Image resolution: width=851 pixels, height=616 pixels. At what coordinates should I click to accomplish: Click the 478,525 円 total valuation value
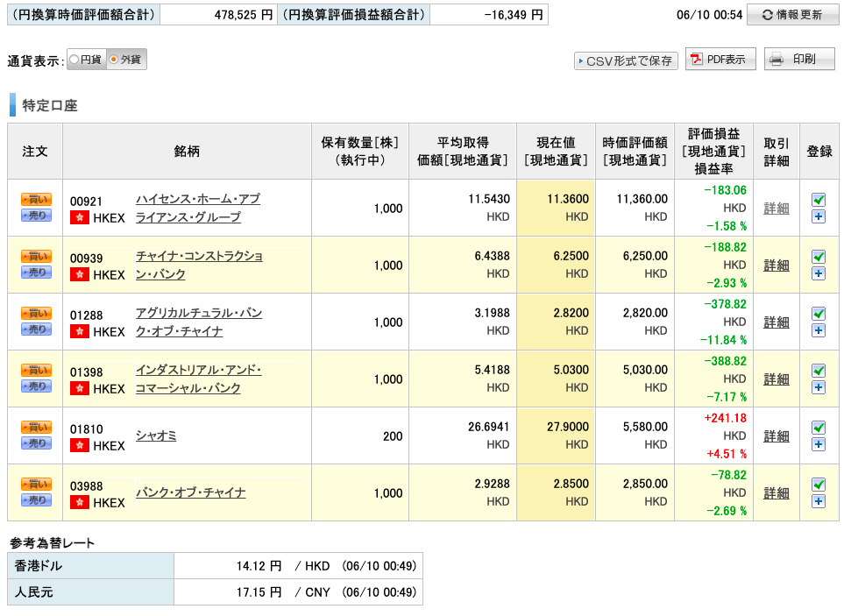pos(243,15)
